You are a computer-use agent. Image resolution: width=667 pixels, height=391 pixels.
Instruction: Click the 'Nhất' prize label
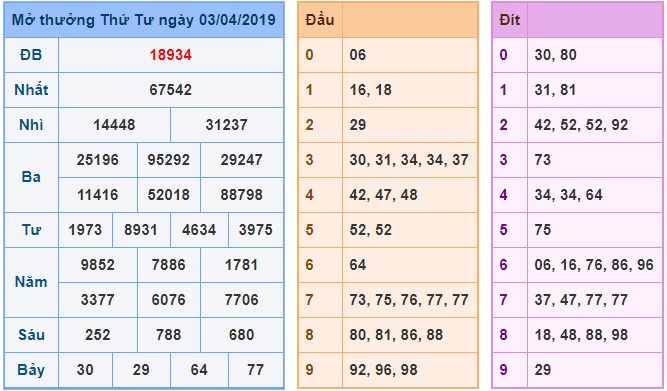click(x=31, y=90)
